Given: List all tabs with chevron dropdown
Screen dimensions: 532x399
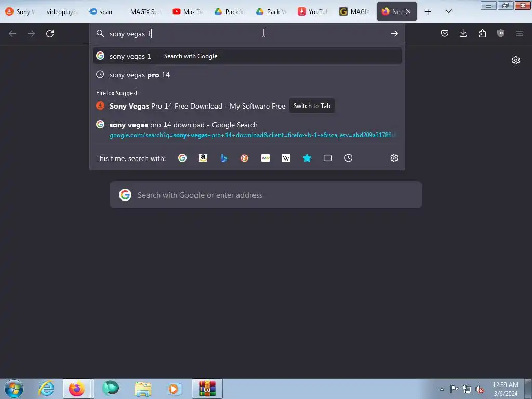Looking at the screenshot, I should click(x=448, y=12).
